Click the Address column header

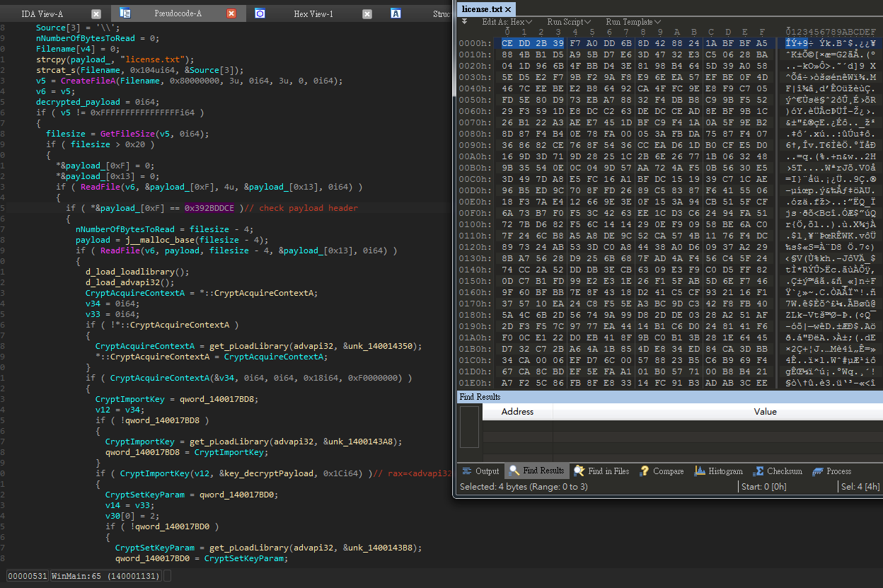coord(517,412)
